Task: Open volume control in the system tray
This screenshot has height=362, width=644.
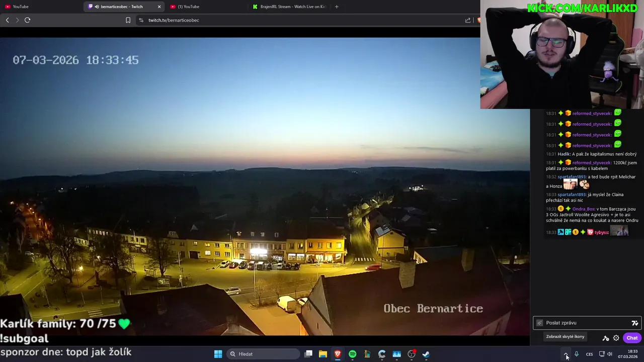Action: point(610,354)
